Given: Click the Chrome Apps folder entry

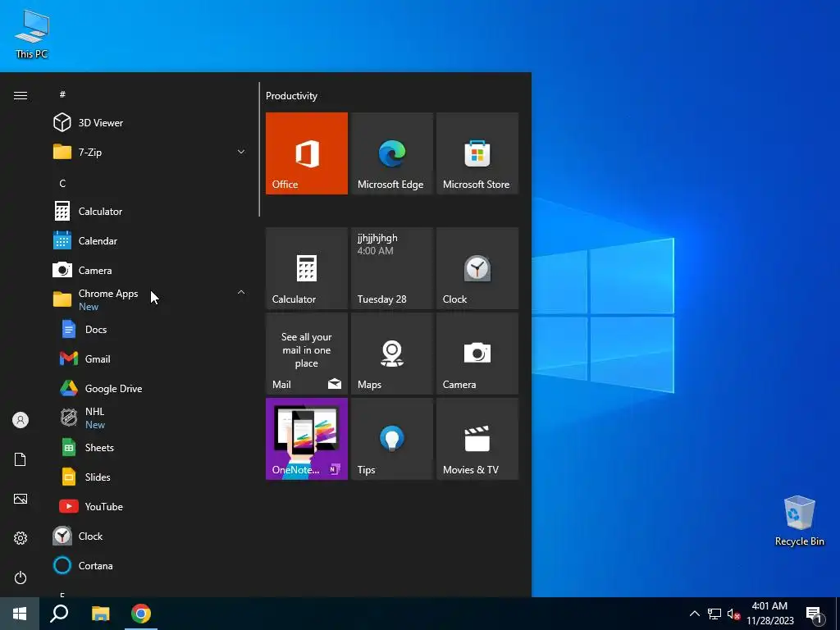Looking at the screenshot, I should tap(150, 299).
